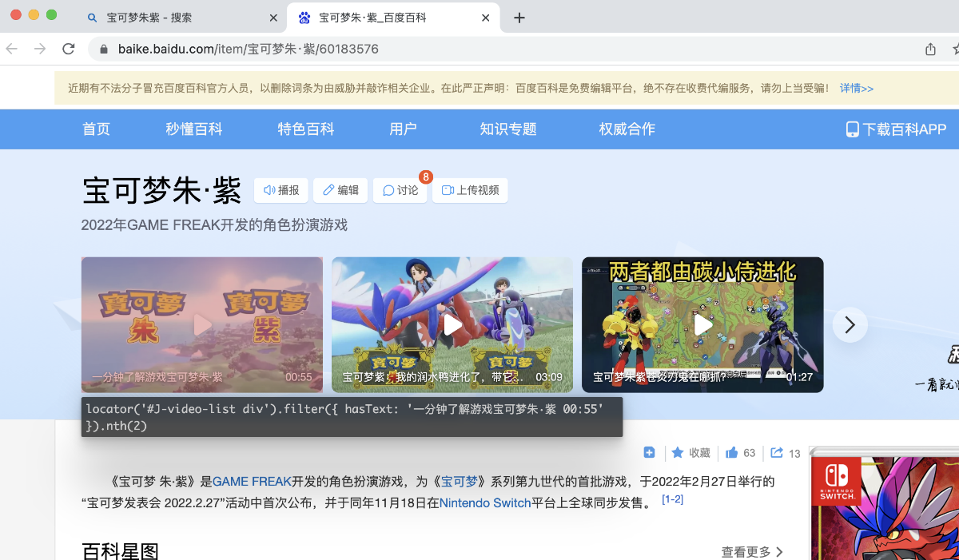Click the 上传视频 button
This screenshot has width=959, height=560.
(x=470, y=190)
